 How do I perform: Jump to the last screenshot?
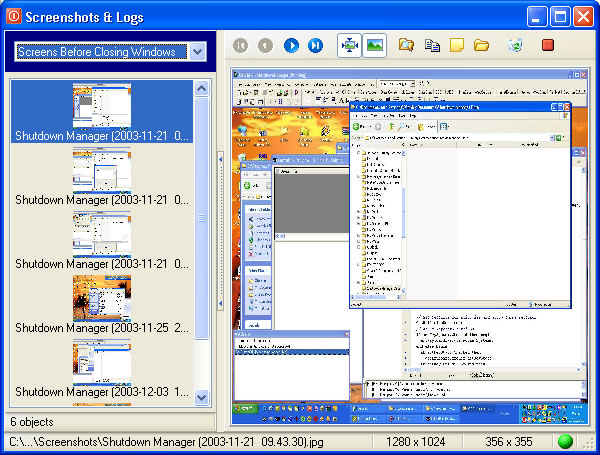316,45
